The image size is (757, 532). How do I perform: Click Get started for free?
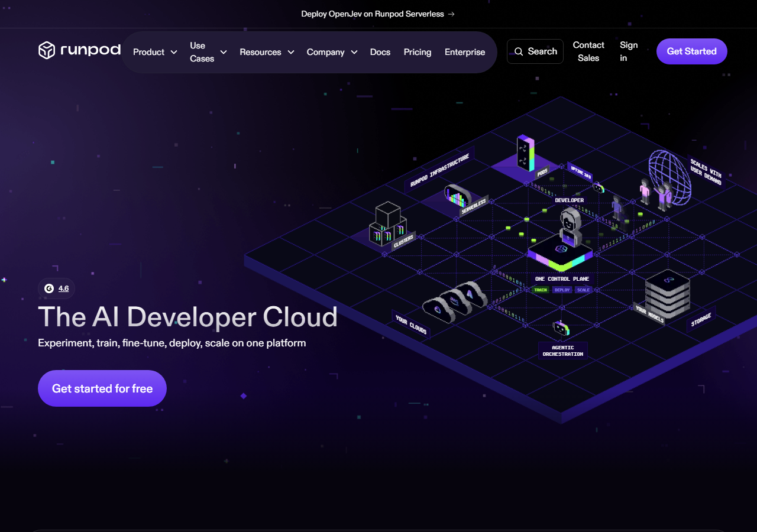pyautogui.click(x=102, y=388)
